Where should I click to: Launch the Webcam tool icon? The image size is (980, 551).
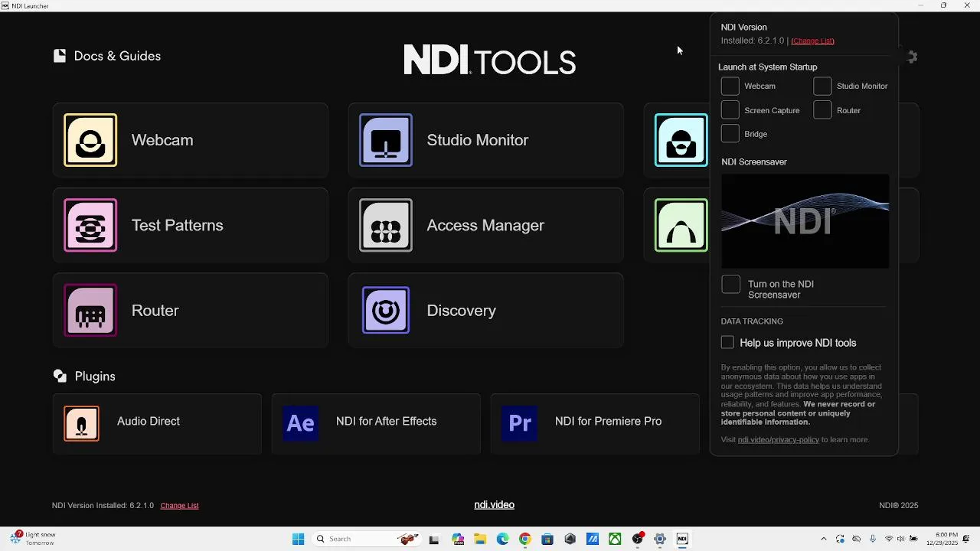[90, 140]
